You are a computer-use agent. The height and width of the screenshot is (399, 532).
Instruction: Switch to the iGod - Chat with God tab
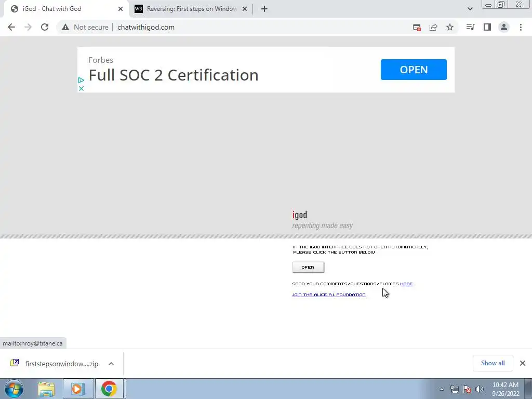tap(66, 9)
